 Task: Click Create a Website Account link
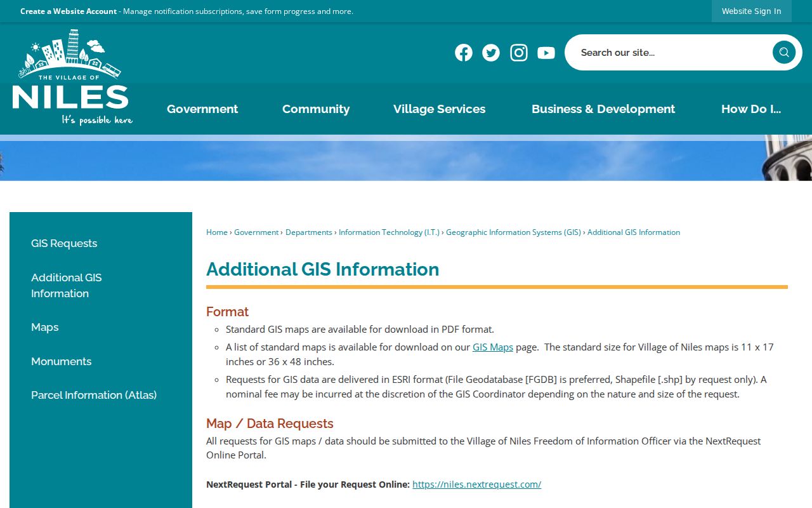pos(69,11)
